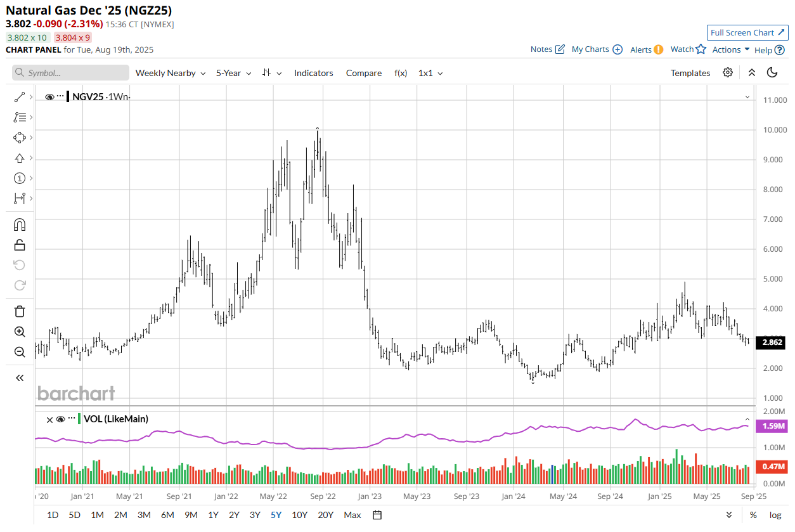This screenshot has width=795, height=532.
Task: Set range to 6M
Action: click(x=167, y=515)
